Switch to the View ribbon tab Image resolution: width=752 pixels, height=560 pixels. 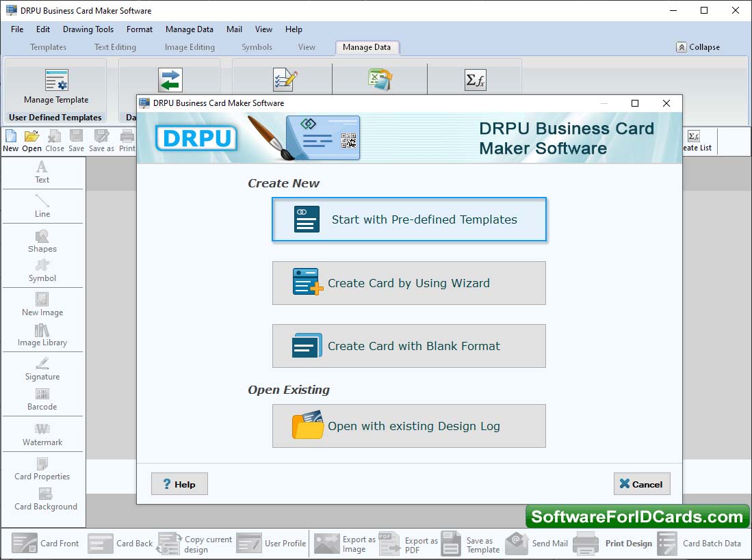click(x=307, y=47)
